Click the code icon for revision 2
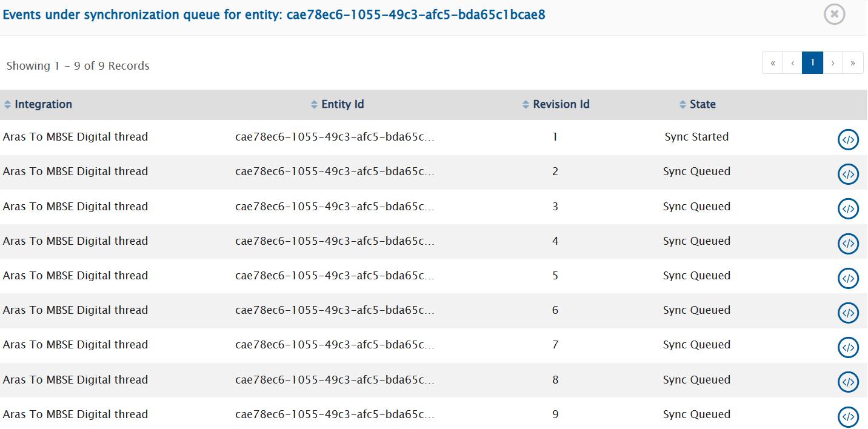Viewport: 868px width, 429px height. (848, 174)
